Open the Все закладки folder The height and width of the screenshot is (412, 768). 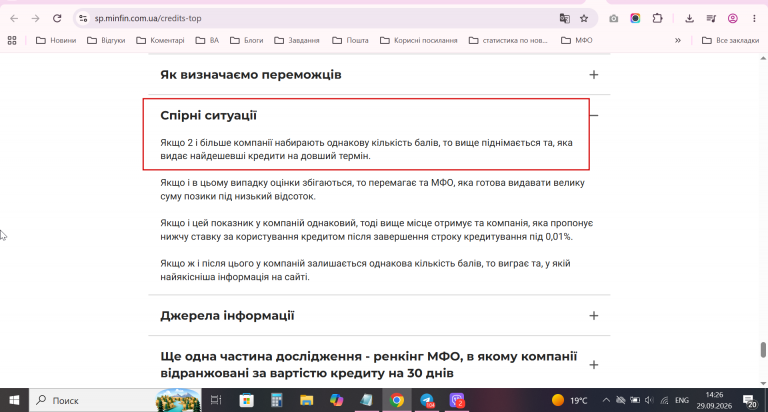coord(730,40)
